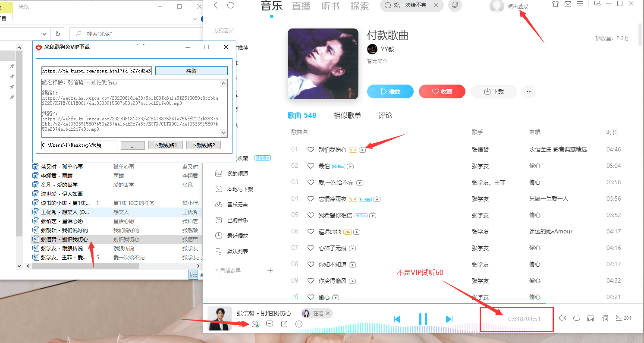The width and height of the screenshot is (644, 343).
Task: Click the kugou URL input field
Action: click(97, 71)
